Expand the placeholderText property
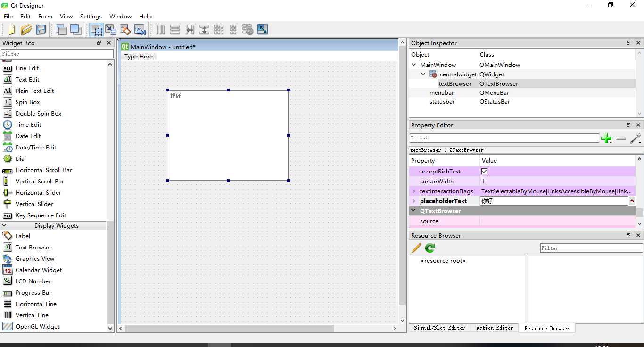The height and width of the screenshot is (347, 644). 414,201
